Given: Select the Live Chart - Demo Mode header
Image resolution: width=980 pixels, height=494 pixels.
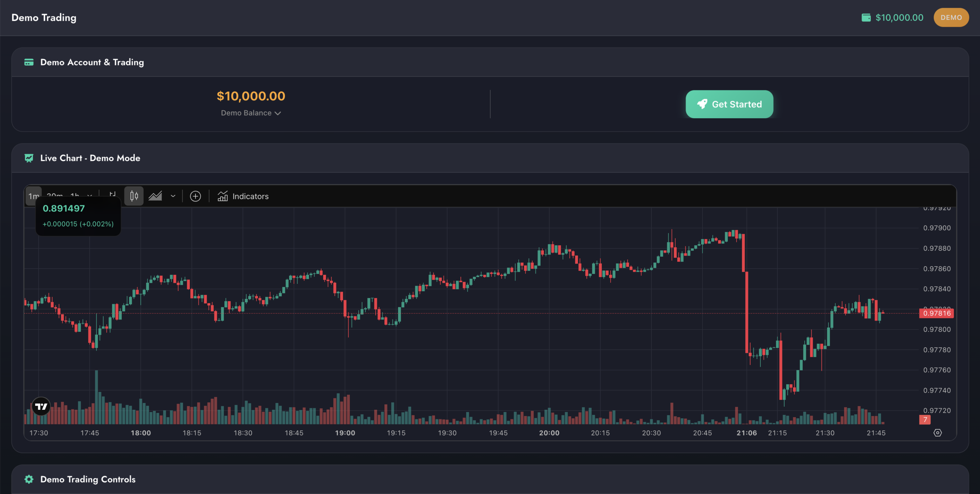Looking at the screenshot, I should (x=90, y=158).
